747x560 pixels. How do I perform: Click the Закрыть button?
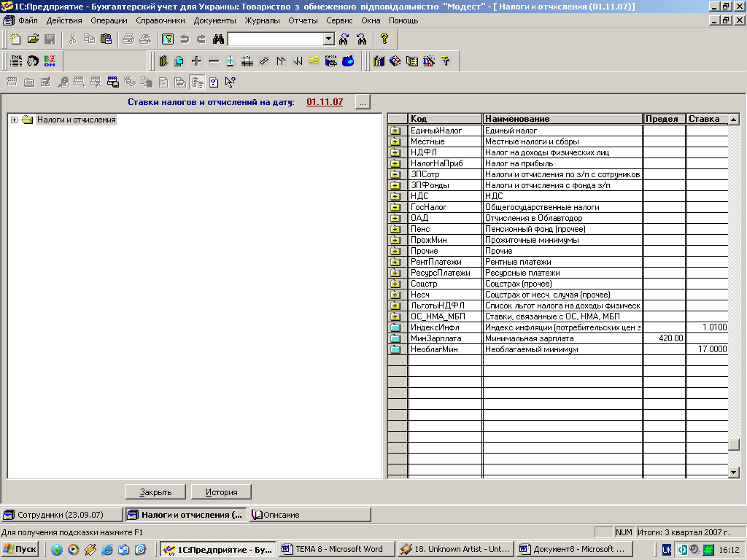155,492
